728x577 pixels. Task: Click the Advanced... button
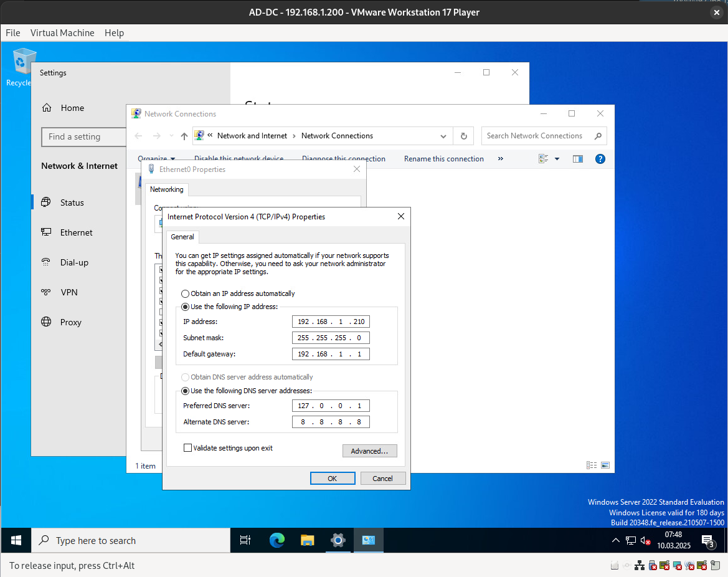pos(369,451)
